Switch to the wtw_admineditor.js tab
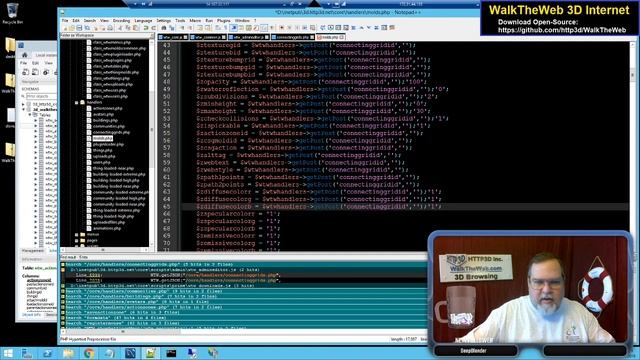This screenshot has width=640, height=360. click(248, 37)
